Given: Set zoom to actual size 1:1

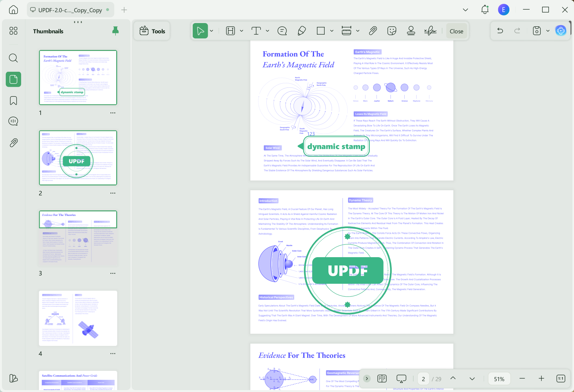Looking at the screenshot, I should 561,379.
